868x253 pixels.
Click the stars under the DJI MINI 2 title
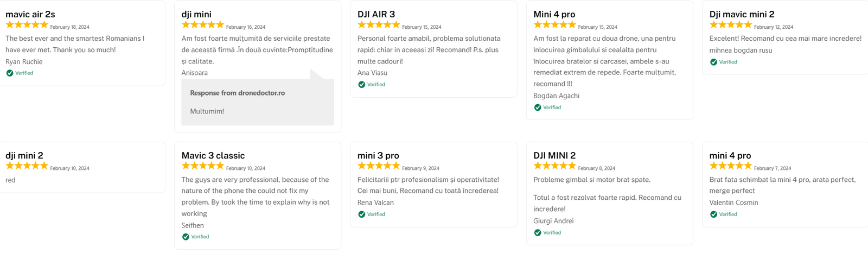coord(554,166)
